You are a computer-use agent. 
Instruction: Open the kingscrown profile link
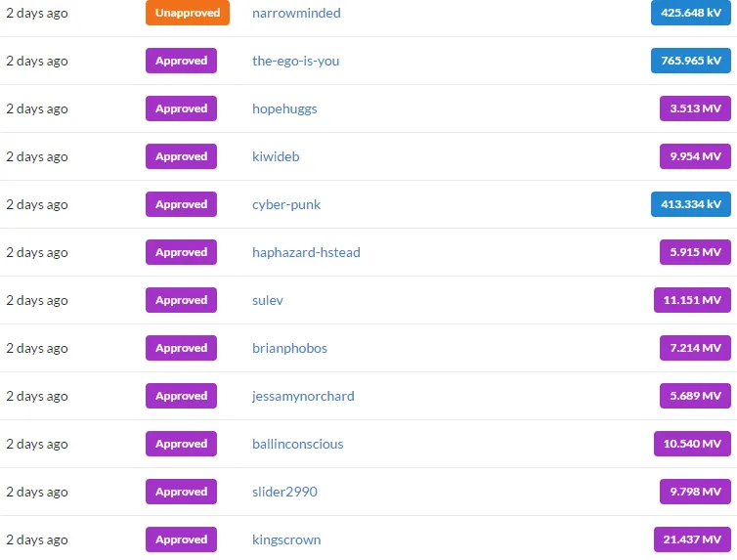286,540
